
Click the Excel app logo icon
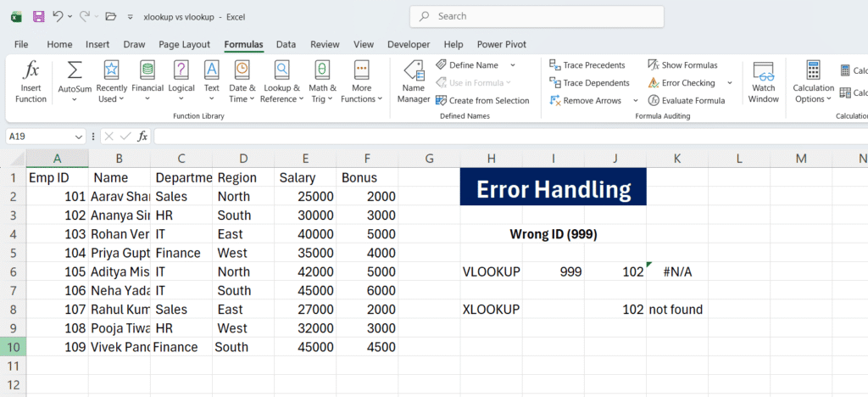click(16, 17)
